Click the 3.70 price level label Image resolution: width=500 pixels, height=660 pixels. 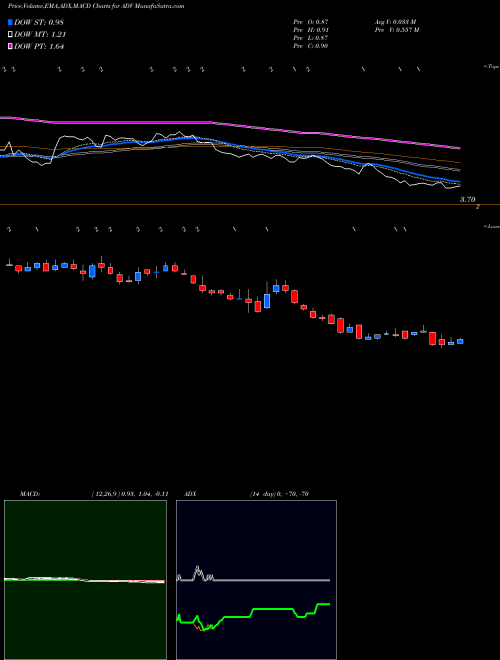pos(468,200)
